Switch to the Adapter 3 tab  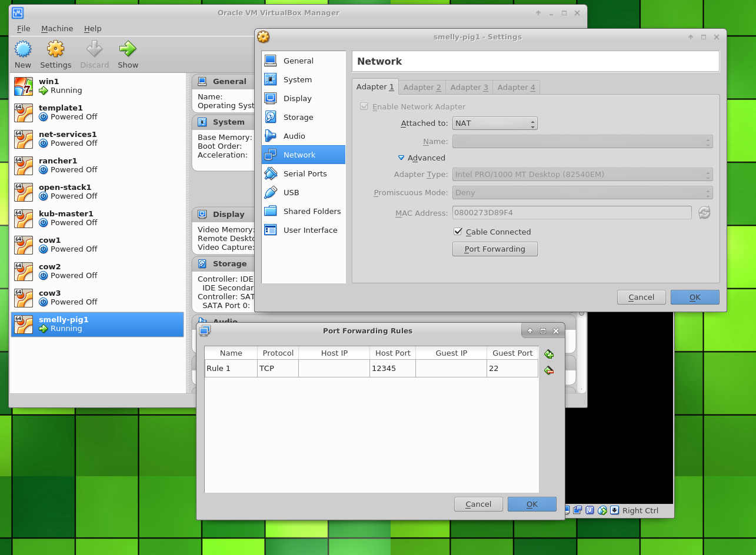point(469,87)
